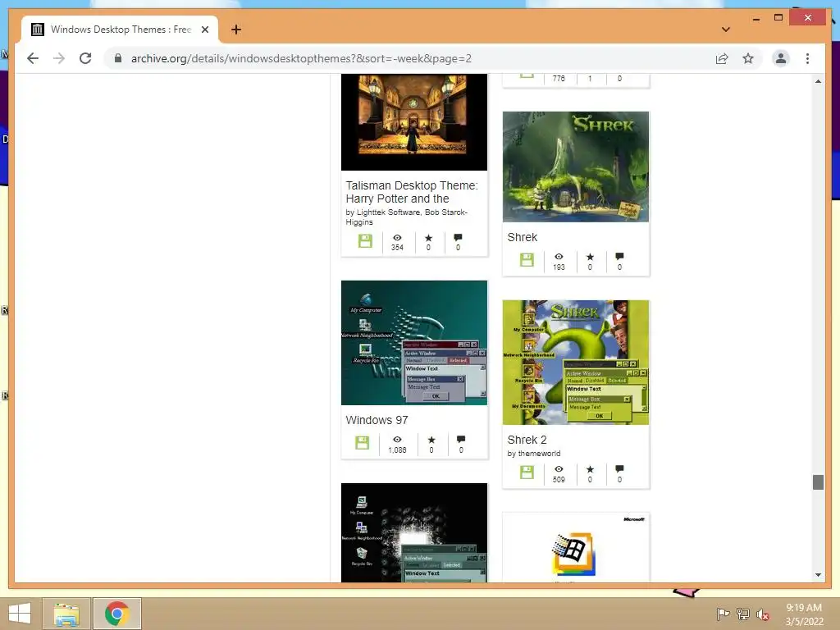
Task: Click the vertical scrollbar thumb
Action: click(818, 482)
